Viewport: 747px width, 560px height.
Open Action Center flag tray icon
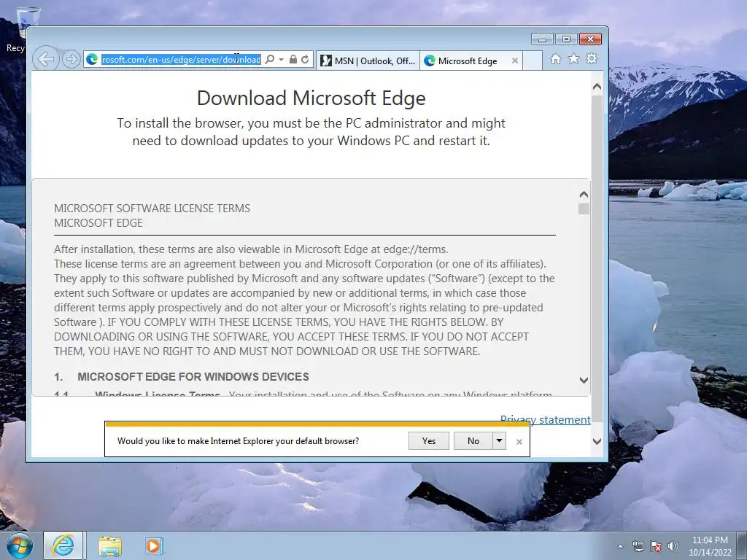click(656, 546)
